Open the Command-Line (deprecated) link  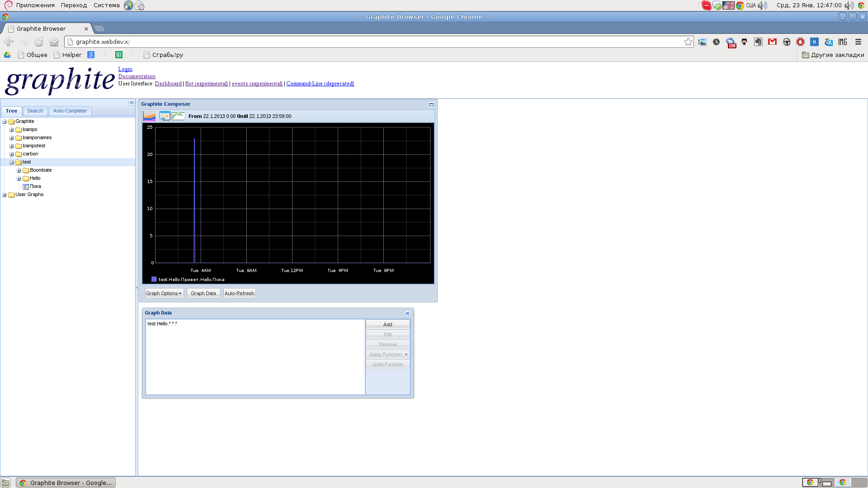pyautogui.click(x=320, y=84)
